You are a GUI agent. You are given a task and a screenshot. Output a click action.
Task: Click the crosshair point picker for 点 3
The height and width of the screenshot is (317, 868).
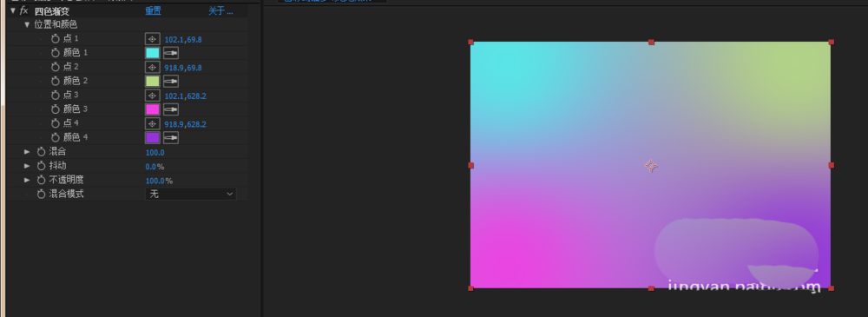click(x=152, y=96)
